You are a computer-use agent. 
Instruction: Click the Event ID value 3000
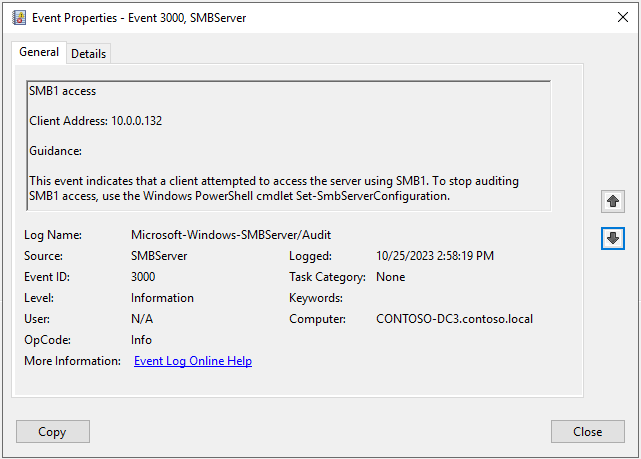[143, 277]
